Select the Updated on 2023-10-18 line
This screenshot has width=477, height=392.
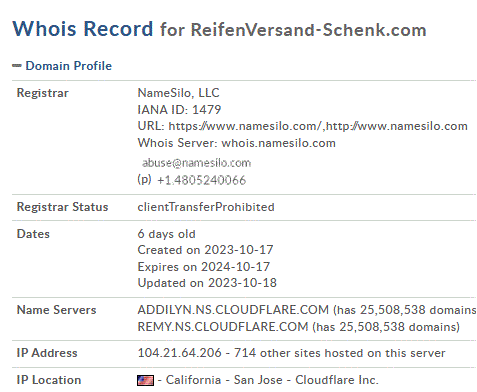click(207, 283)
